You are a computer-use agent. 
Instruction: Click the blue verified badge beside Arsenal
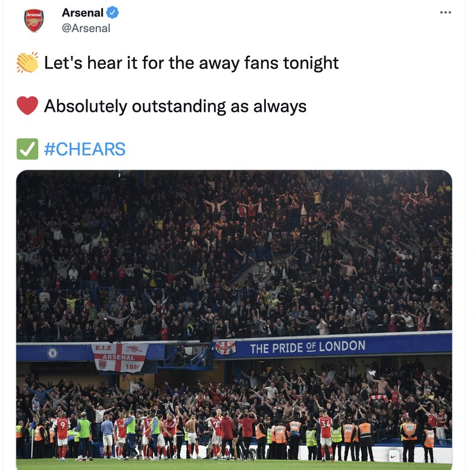pos(111,12)
